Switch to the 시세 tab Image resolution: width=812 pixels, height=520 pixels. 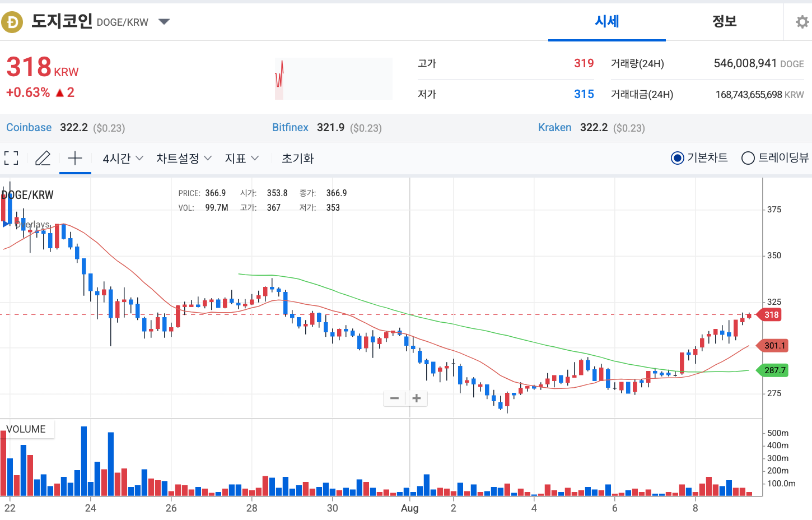(607, 21)
